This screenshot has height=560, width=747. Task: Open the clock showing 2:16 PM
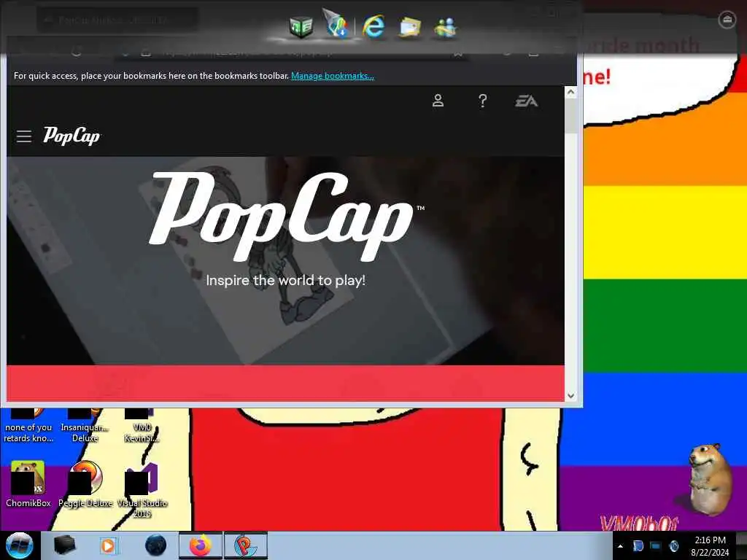[x=710, y=545]
